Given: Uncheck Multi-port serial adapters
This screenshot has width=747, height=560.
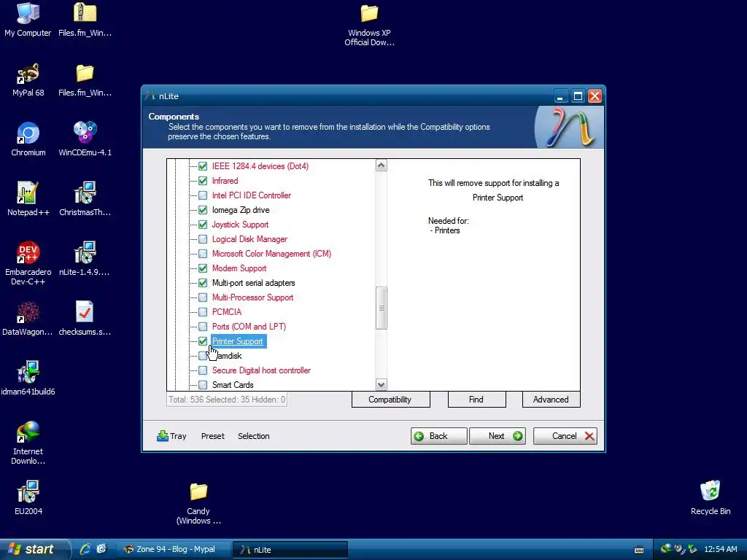Looking at the screenshot, I should pyautogui.click(x=203, y=283).
